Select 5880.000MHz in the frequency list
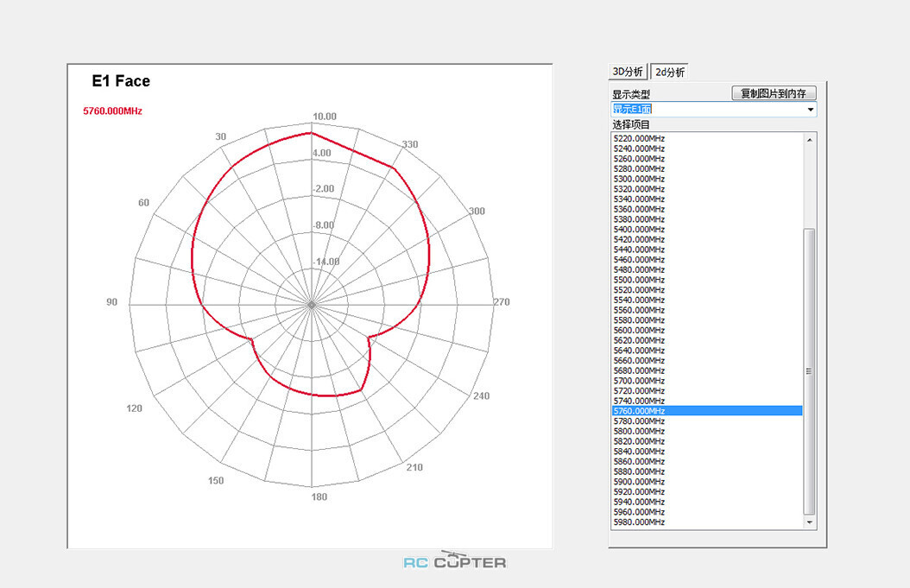The width and height of the screenshot is (910, 588). click(707, 472)
